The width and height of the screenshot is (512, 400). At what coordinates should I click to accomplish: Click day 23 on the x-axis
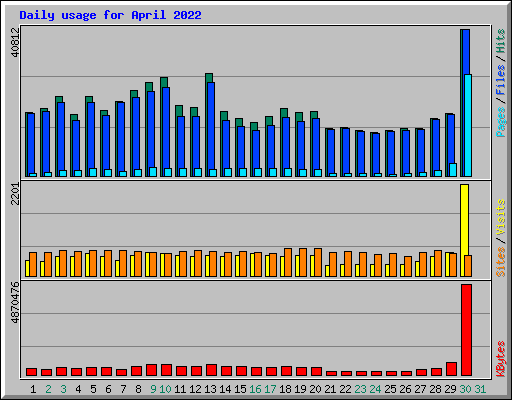click(x=360, y=389)
